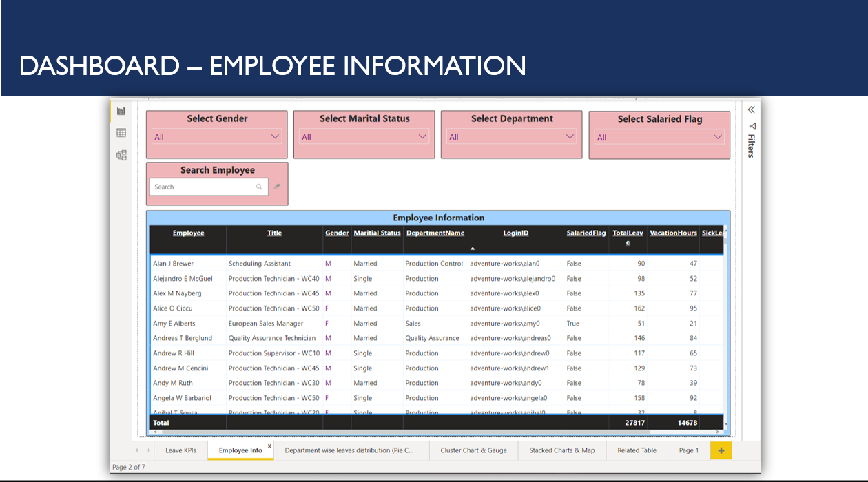The width and height of the screenshot is (868, 482).
Task: Select employee Alan J Brewer
Action: click(x=173, y=264)
